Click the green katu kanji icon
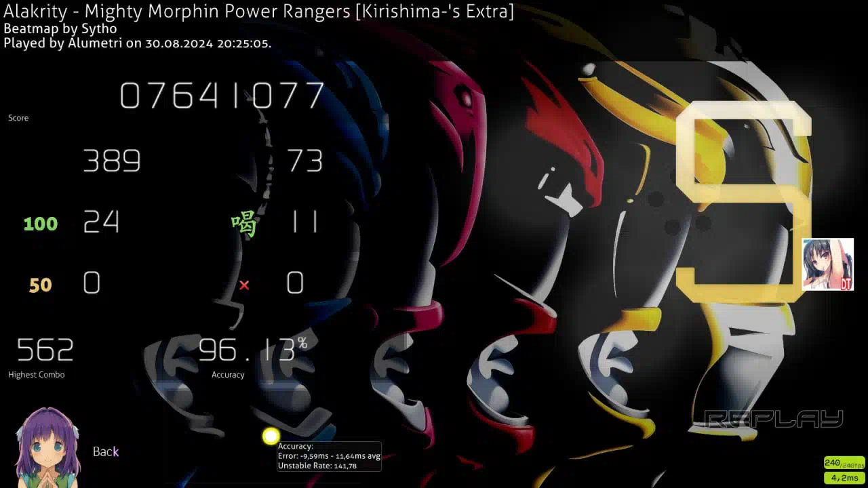 click(244, 224)
